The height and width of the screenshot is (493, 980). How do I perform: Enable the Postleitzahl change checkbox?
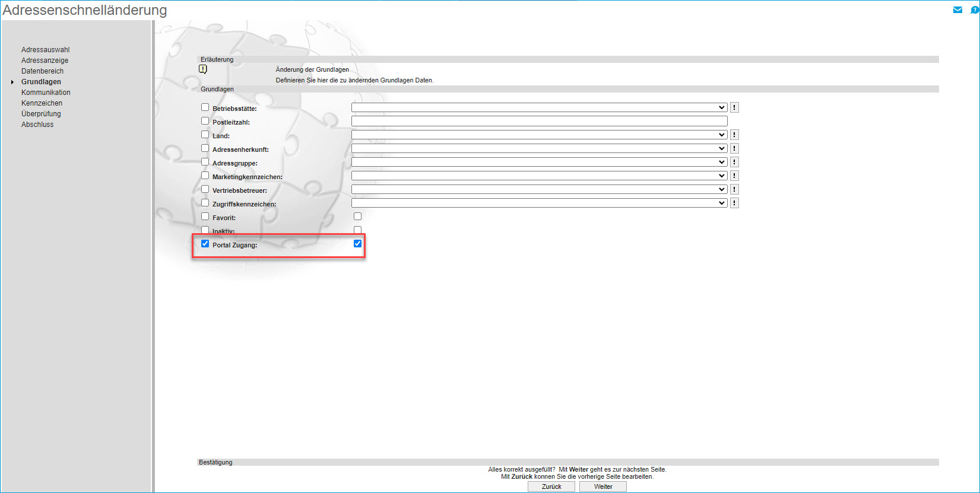(205, 121)
